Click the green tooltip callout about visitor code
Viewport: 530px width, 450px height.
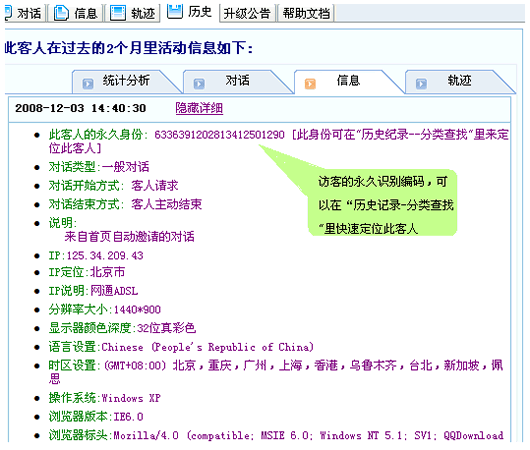point(383,203)
